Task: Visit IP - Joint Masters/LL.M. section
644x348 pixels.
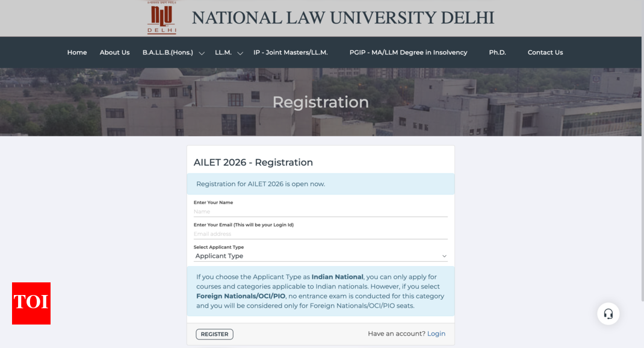Action: tap(291, 52)
